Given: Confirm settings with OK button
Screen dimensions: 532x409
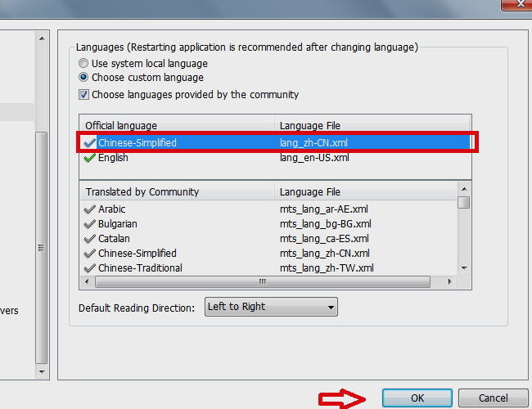Looking at the screenshot, I should 417,398.
